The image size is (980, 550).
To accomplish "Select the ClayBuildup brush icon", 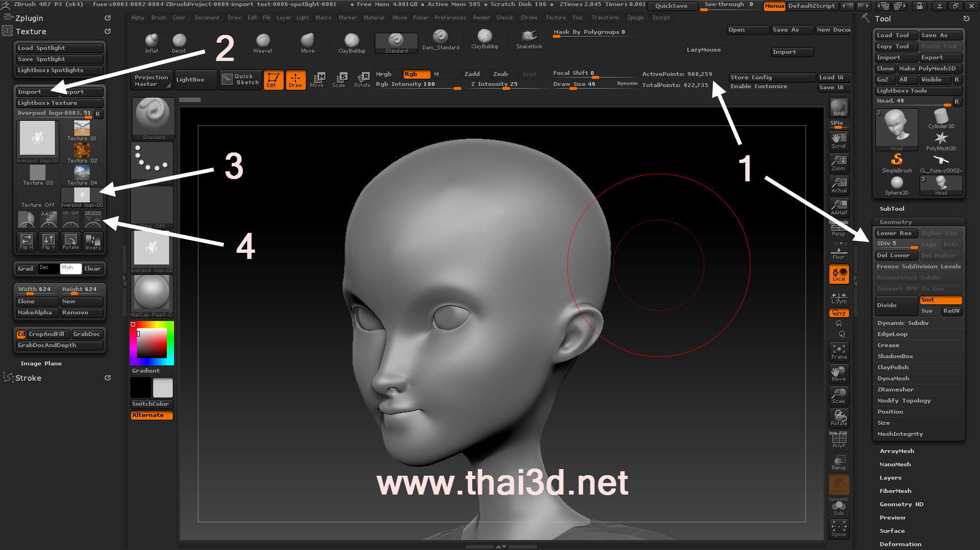I will [351, 42].
